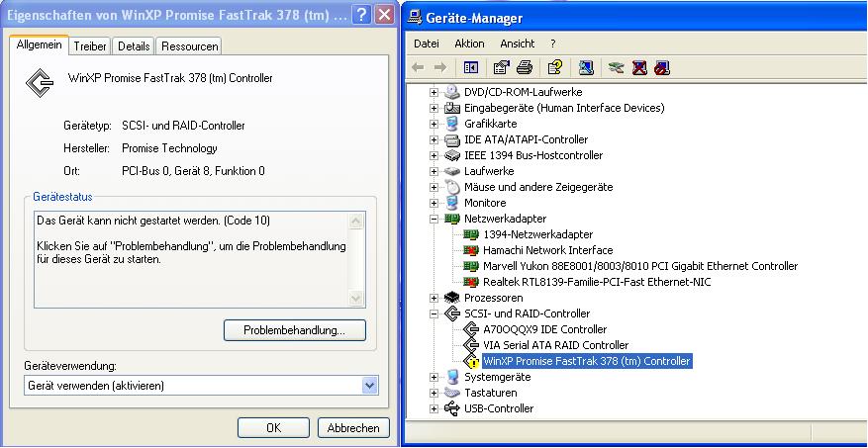The width and height of the screenshot is (868, 448).
Task: Select Hamachi Network Interface label
Action: coord(548,250)
